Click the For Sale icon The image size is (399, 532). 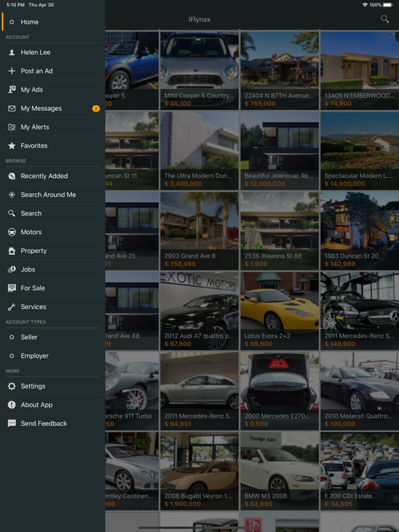pos(12,288)
